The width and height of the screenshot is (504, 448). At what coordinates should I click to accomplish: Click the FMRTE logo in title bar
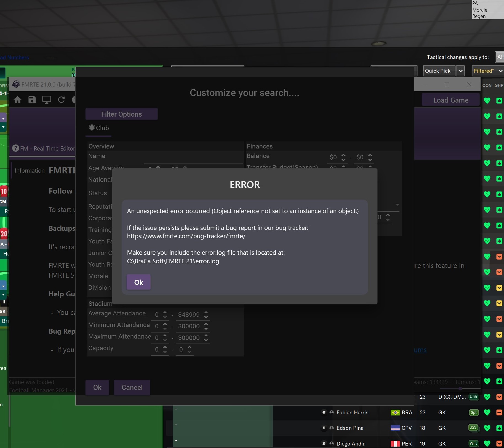pyautogui.click(x=16, y=84)
